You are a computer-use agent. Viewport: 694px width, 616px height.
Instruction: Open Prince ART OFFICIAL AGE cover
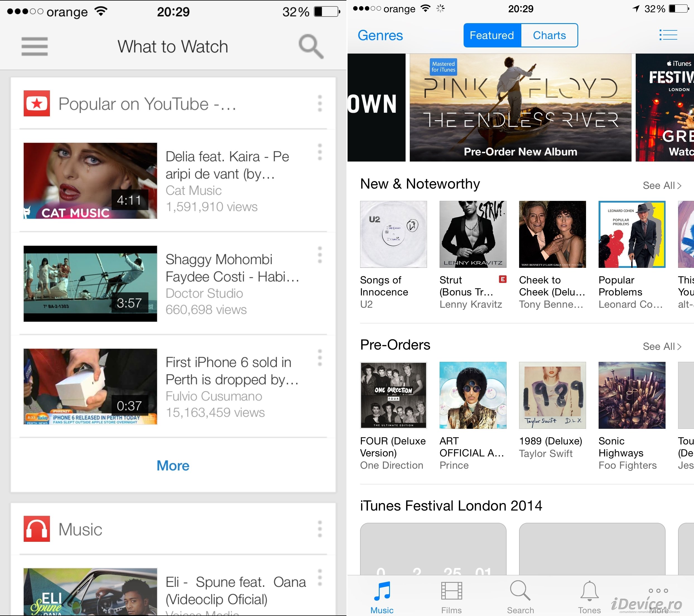pos(473,395)
